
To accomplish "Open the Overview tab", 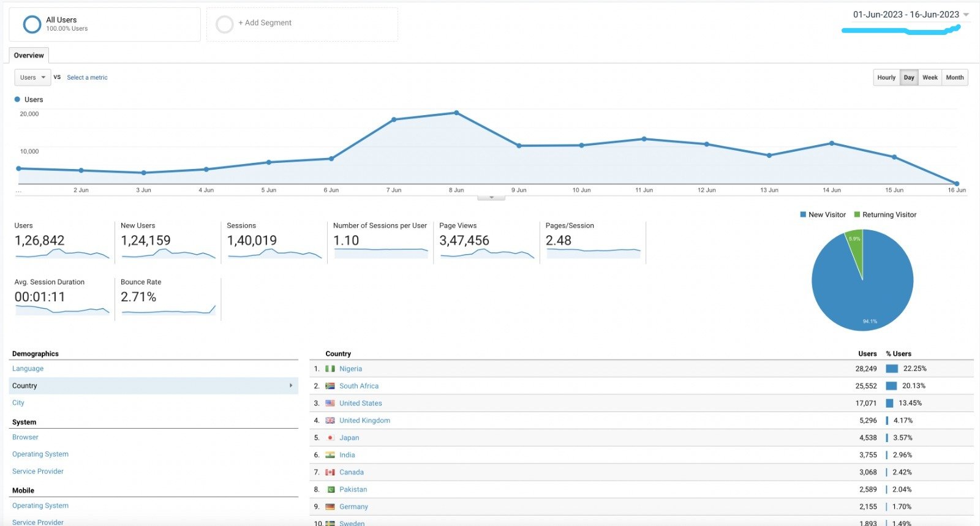I will click(x=29, y=55).
